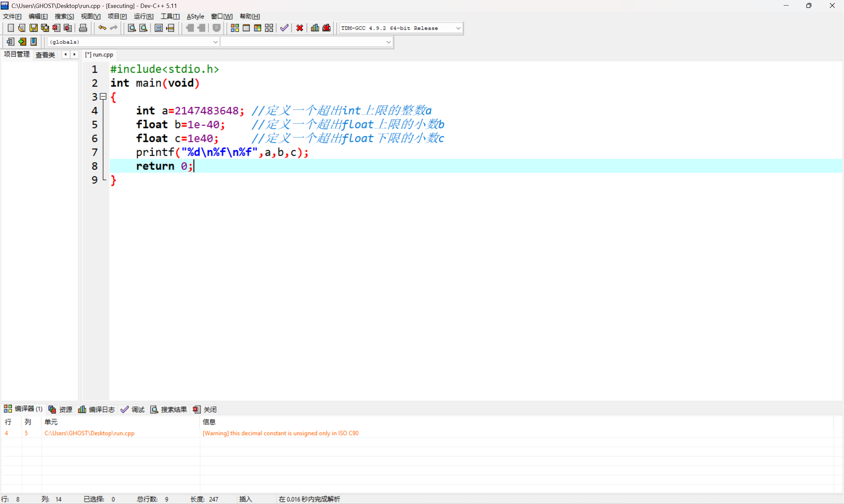Click the Save all files icon
Screen dimensions: 844x504
tap(45, 28)
